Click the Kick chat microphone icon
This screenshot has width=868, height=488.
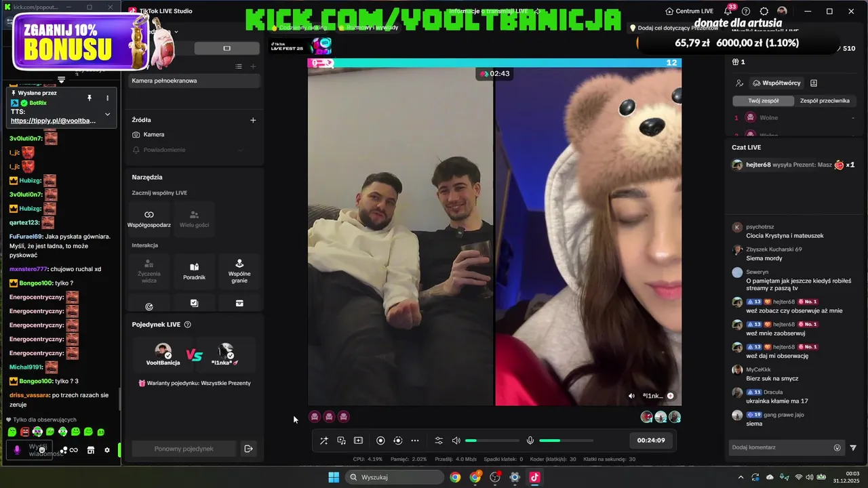point(17,450)
